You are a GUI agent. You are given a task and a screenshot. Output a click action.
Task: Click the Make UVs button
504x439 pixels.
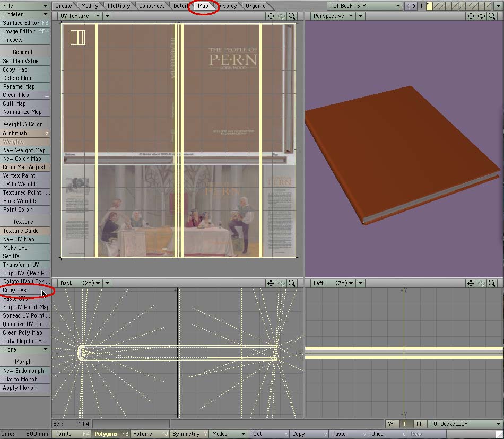(25, 248)
